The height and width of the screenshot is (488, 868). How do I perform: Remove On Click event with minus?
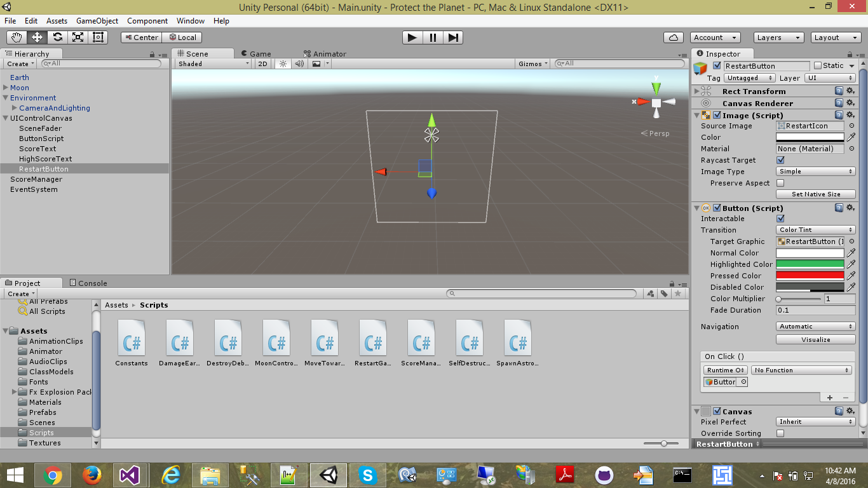coord(845,397)
